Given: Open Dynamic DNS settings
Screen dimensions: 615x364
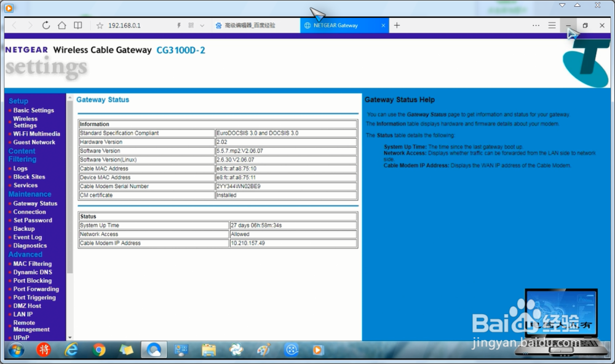Looking at the screenshot, I should pyautogui.click(x=33, y=272).
